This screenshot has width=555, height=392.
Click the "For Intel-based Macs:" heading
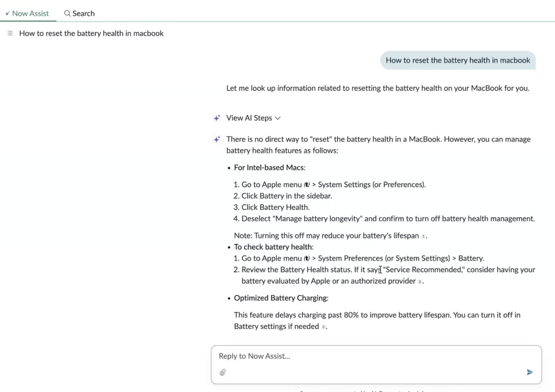tap(270, 168)
